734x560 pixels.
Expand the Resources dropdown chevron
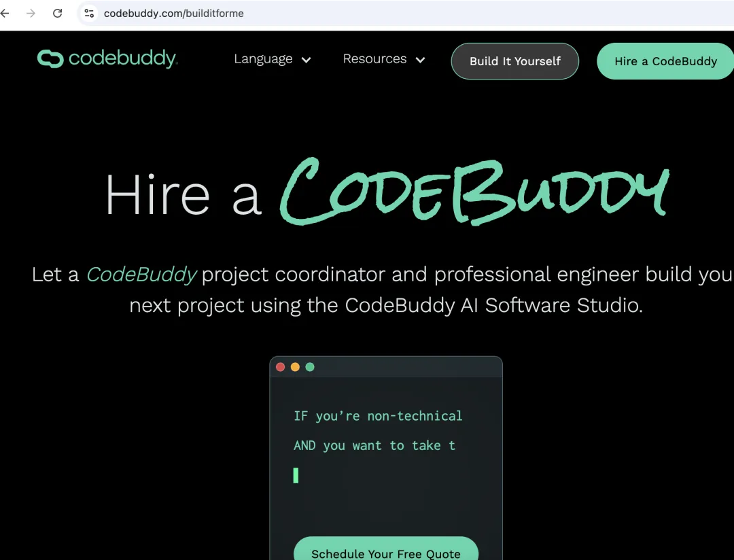point(421,60)
